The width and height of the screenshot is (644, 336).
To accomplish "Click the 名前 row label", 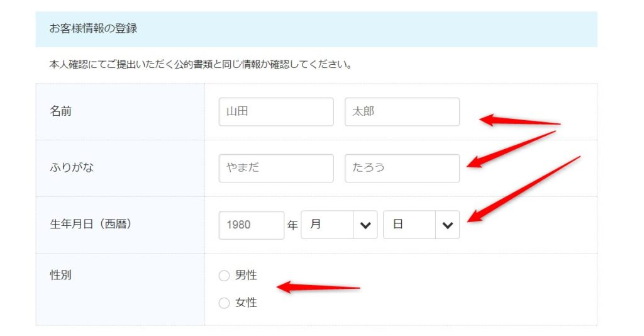I will 60,111.
